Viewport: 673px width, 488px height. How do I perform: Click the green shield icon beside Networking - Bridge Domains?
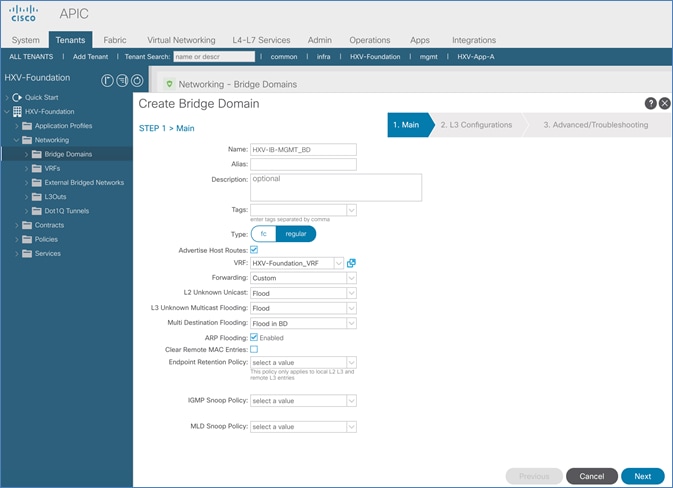[169, 84]
